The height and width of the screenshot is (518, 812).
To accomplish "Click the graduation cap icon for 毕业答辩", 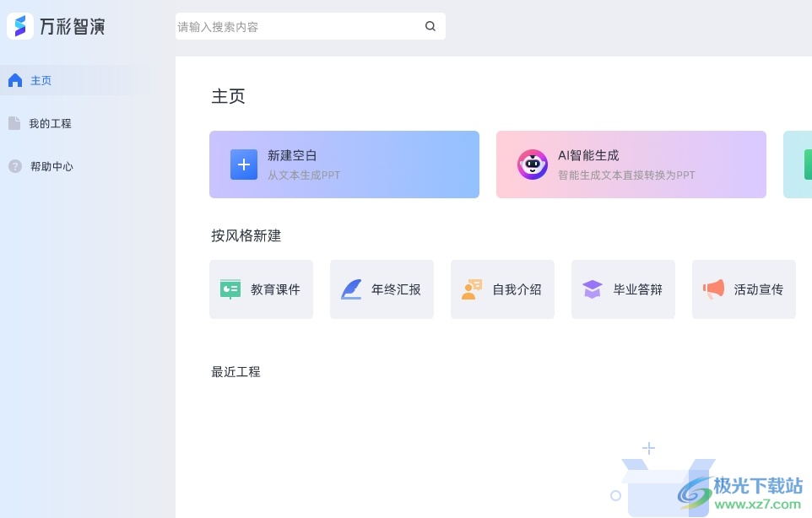I will click(593, 289).
